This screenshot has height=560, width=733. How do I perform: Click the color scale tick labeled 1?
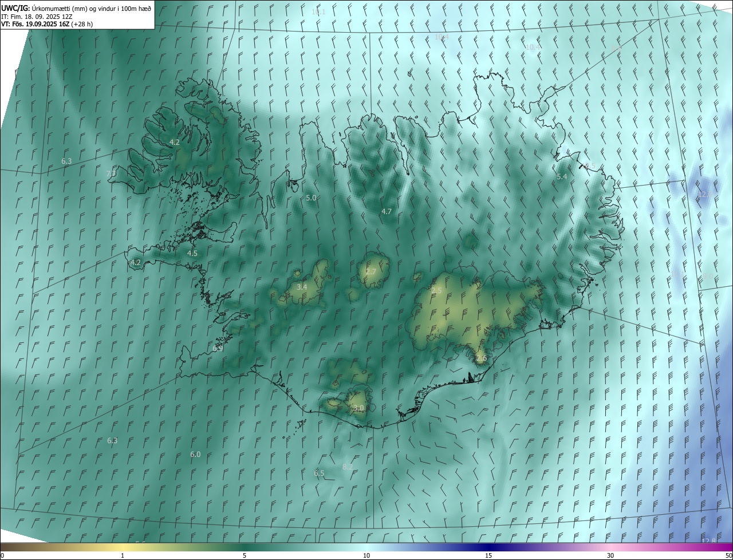123,555
